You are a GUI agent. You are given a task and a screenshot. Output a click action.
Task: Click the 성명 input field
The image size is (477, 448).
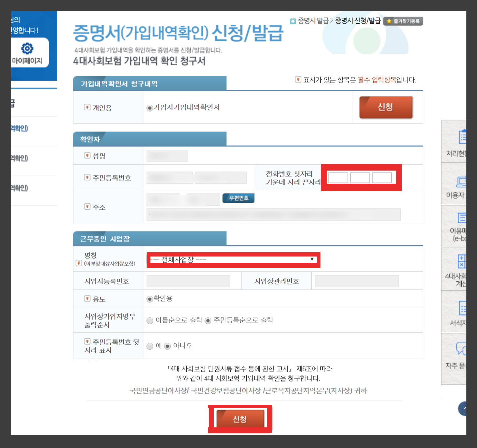coord(167,156)
